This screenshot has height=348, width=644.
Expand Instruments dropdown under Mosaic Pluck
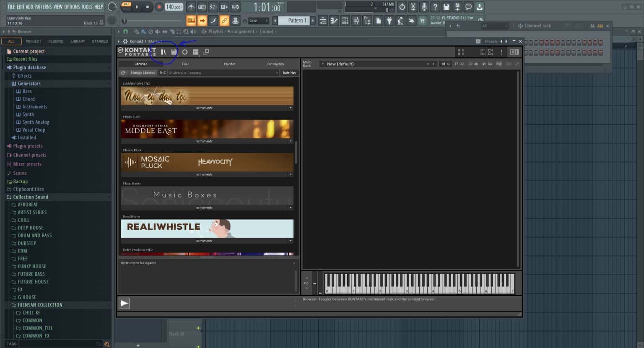click(291, 174)
